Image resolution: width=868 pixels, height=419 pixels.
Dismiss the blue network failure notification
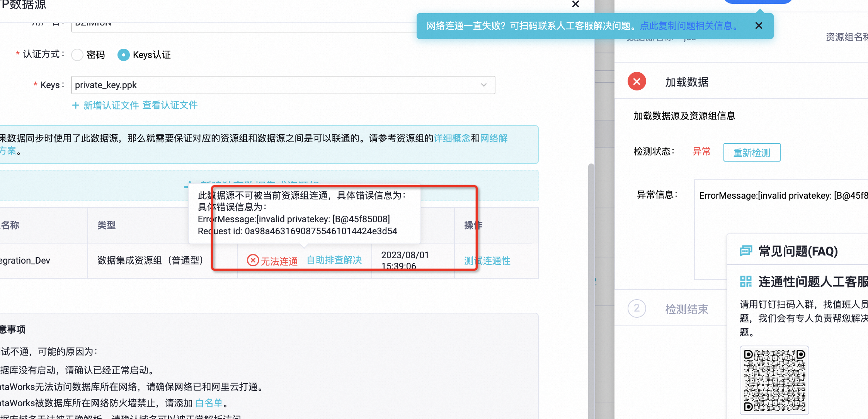tap(759, 26)
